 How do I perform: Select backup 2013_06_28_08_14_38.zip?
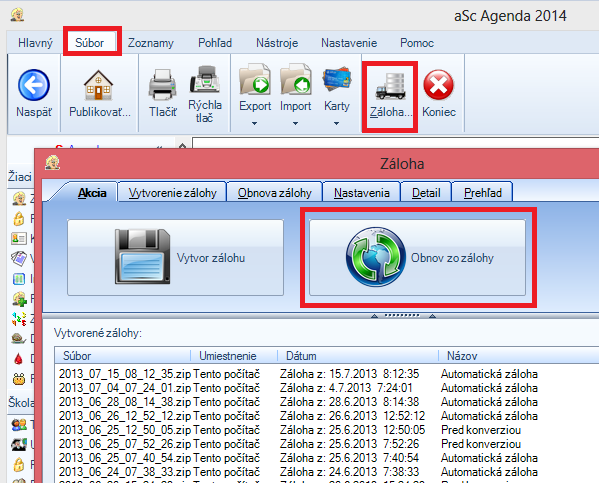pyautogui.click(x=125, y=402)
